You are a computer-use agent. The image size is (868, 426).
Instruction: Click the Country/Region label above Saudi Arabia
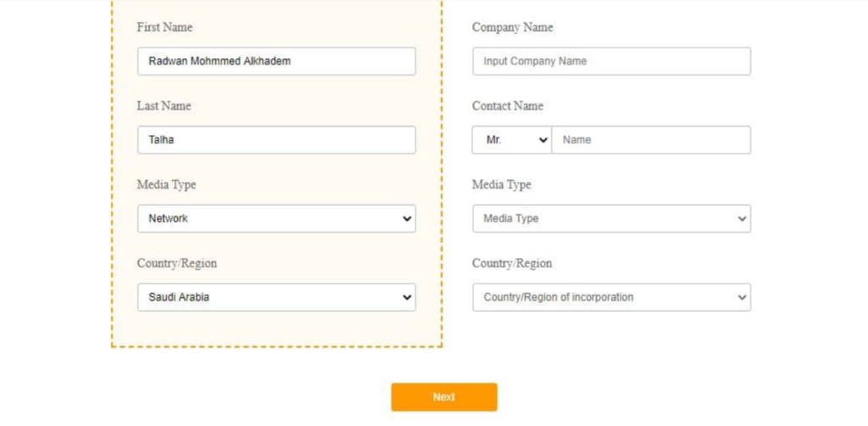176,264
